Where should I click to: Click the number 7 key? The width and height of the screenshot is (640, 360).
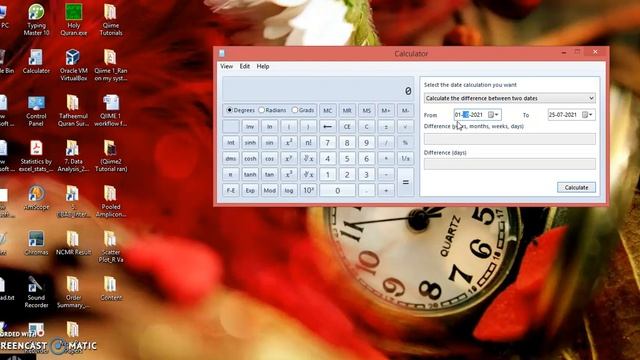(x=327, y=142)
